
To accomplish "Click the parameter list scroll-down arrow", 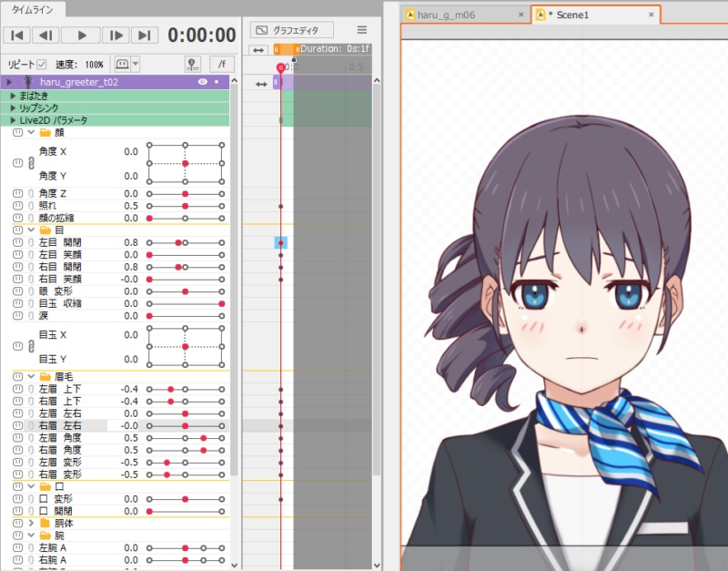I will [235, 565].
